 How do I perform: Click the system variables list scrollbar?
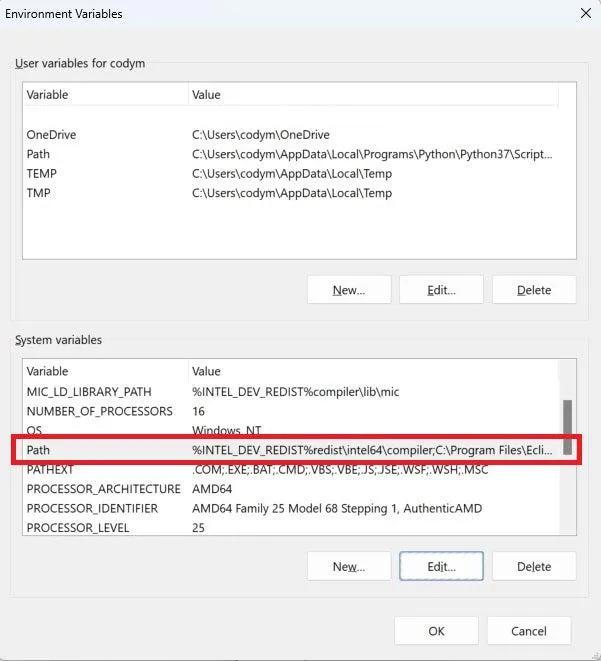(x=568, y=428)
